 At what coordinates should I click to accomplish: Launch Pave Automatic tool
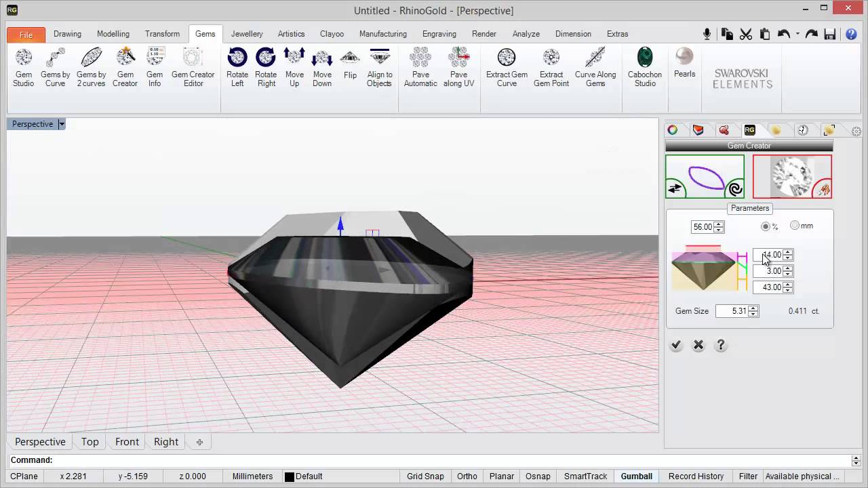(420, 68)
